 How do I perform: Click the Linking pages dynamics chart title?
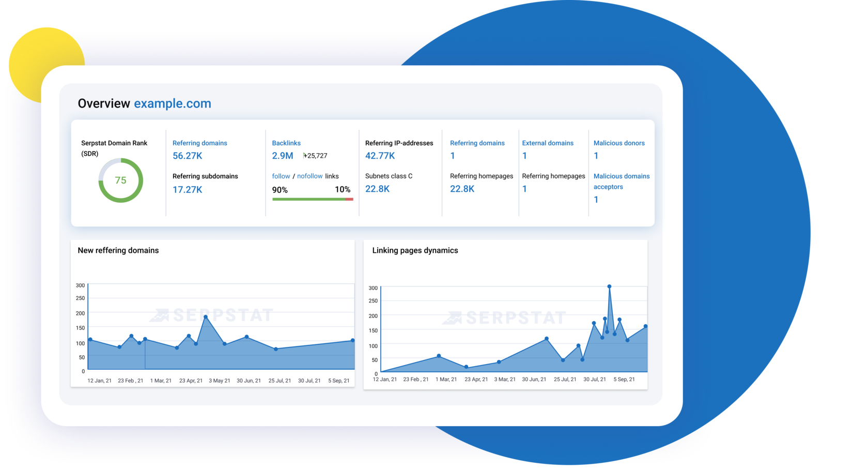[x=415, y=250]
